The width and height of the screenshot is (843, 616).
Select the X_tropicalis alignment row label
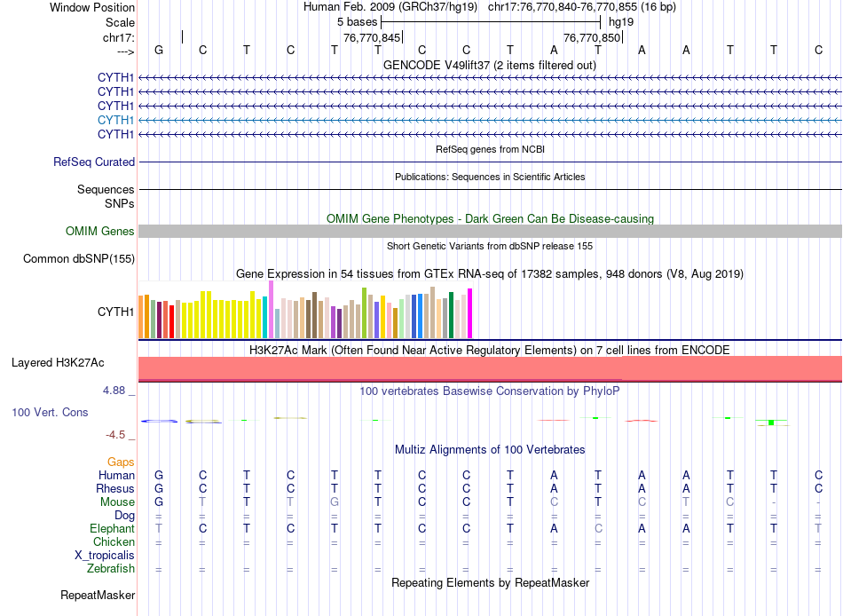(105, 556)
